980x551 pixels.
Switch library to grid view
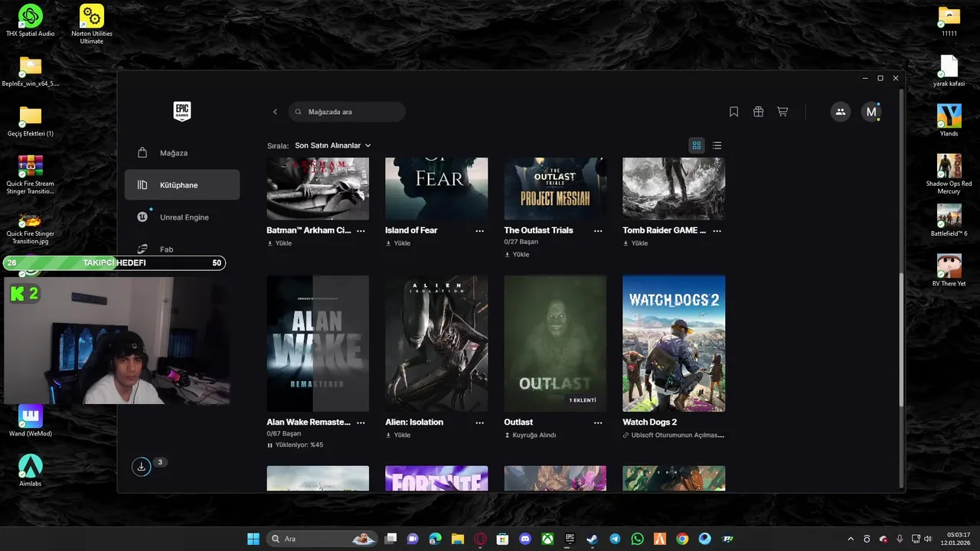697,145
